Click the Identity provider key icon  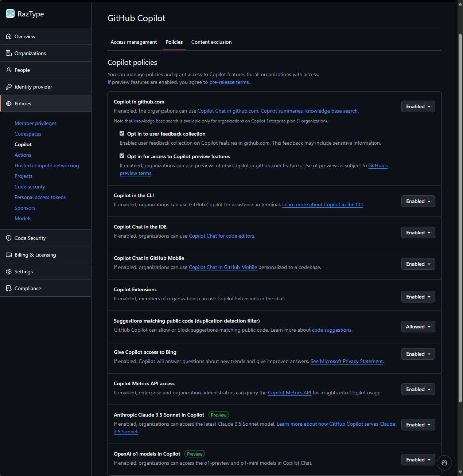(9, 87)
